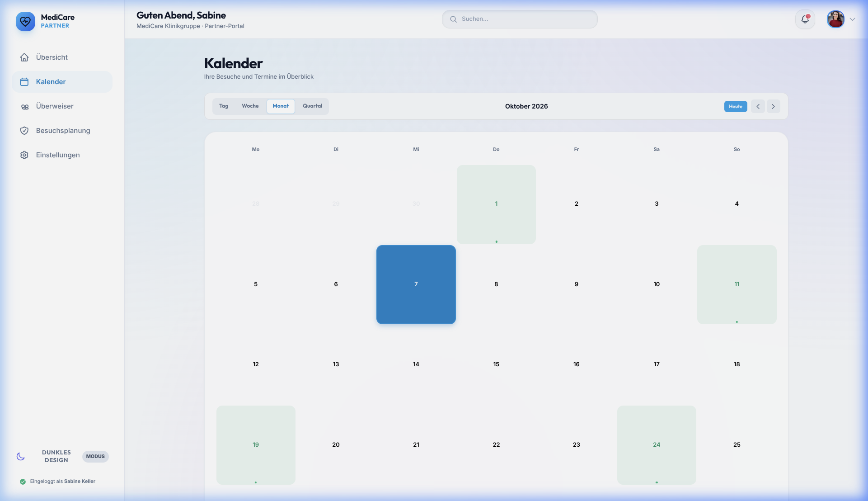Switch to the Tag view
Screen dimensions: 868x501
tap(224, 106)
